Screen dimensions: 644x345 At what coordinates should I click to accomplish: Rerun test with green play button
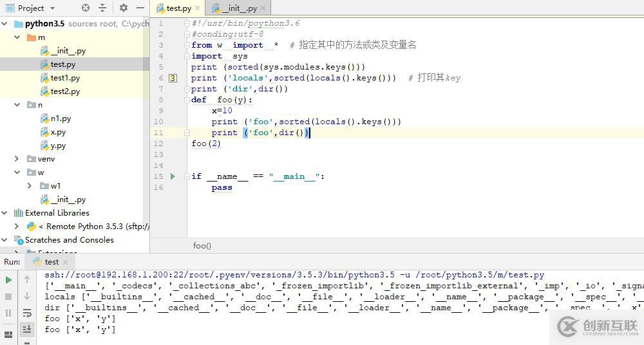(8, 280)
